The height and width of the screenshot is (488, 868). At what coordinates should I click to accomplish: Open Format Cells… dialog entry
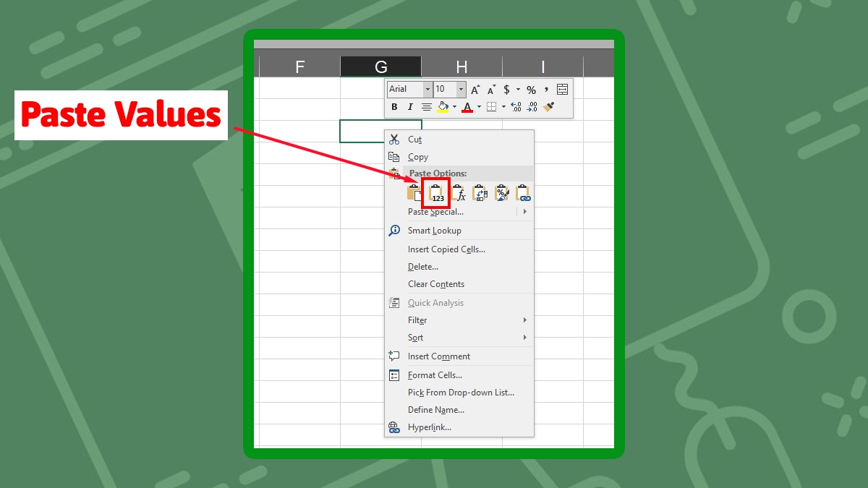click(459, 375)
